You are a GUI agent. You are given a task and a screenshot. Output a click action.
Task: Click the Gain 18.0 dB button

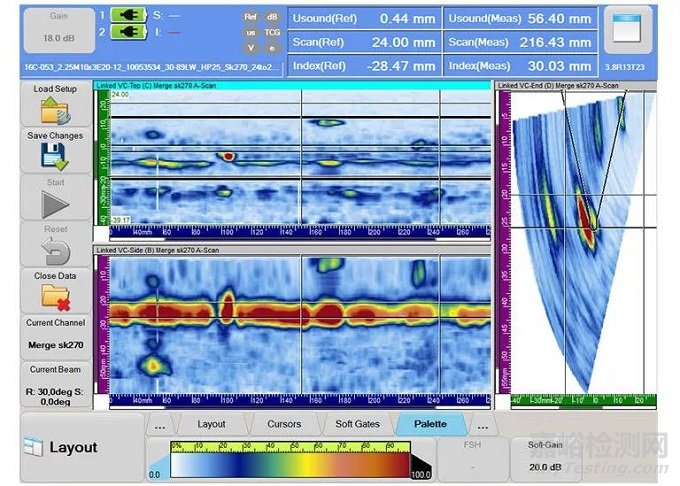tap(59, 30)
